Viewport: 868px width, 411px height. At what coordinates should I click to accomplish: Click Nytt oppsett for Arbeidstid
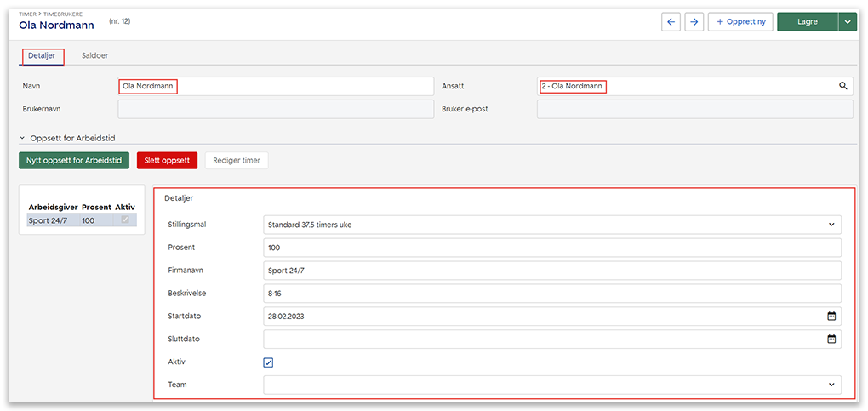(x=74, y=160)
